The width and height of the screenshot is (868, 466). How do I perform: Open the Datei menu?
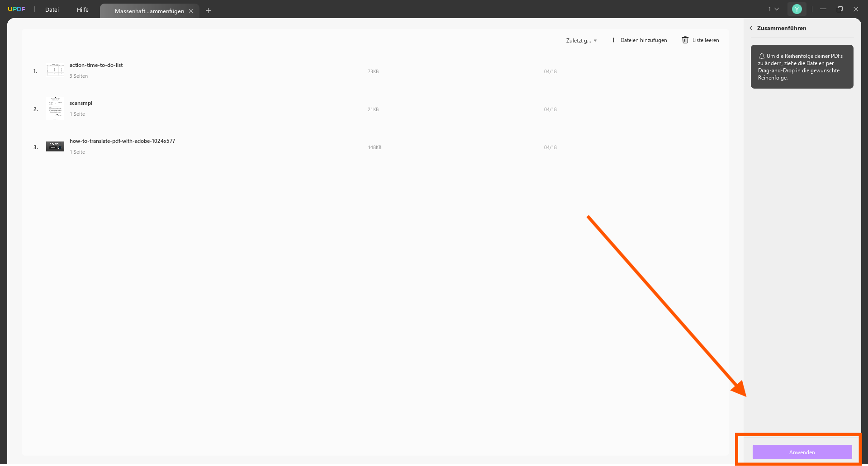[x=52, y=9]
